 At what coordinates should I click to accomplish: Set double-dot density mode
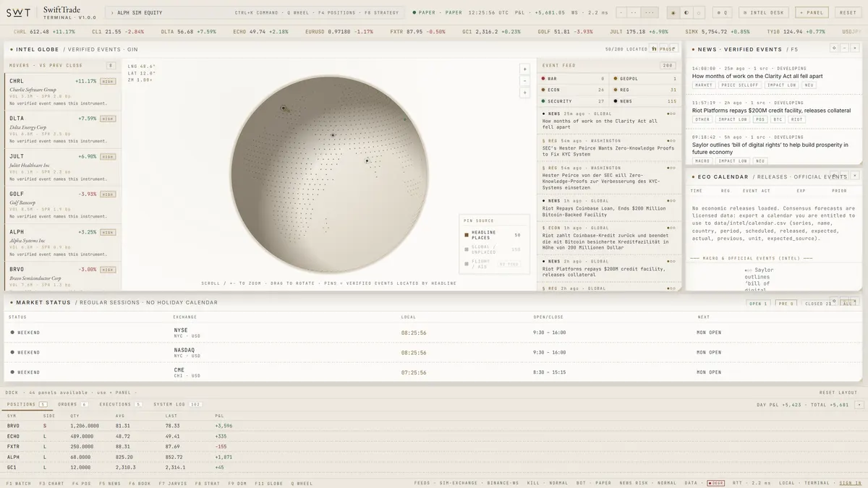634,12
